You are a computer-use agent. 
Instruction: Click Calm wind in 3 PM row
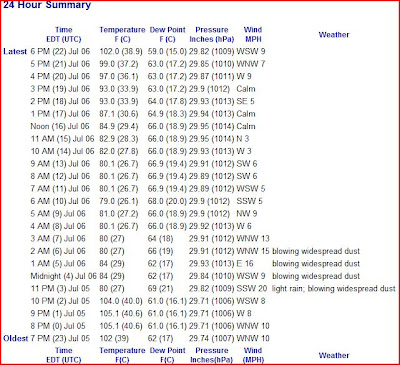pyautogui.click(x=246, y=89)
